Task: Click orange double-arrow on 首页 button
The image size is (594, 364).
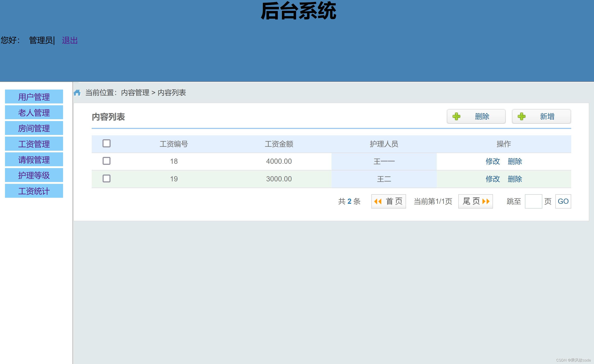Action: (378, 201)
